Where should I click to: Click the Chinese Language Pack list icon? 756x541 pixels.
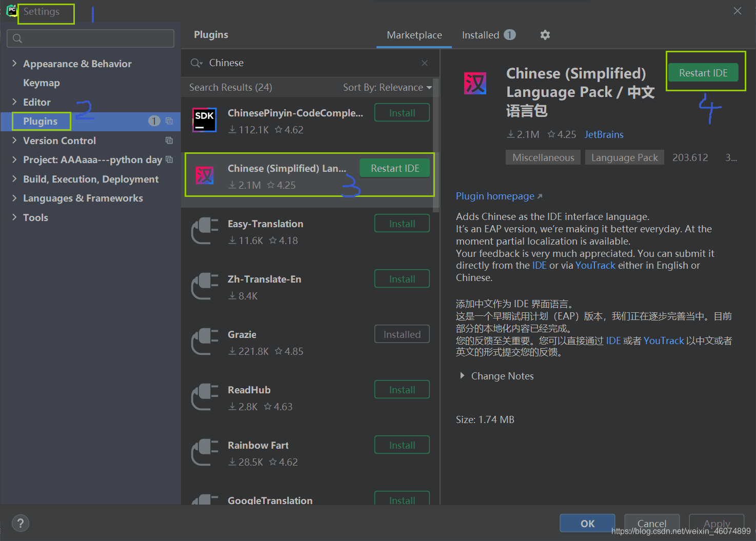[204, 175]
